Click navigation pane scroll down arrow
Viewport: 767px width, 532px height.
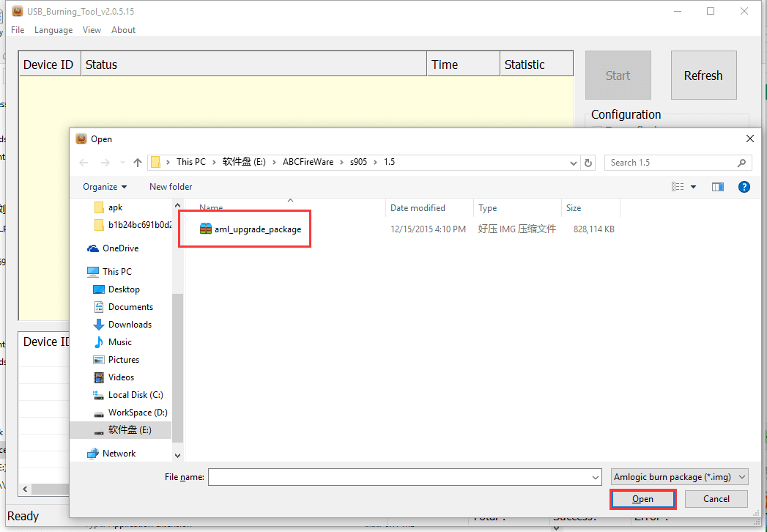[x=177, y=455]
